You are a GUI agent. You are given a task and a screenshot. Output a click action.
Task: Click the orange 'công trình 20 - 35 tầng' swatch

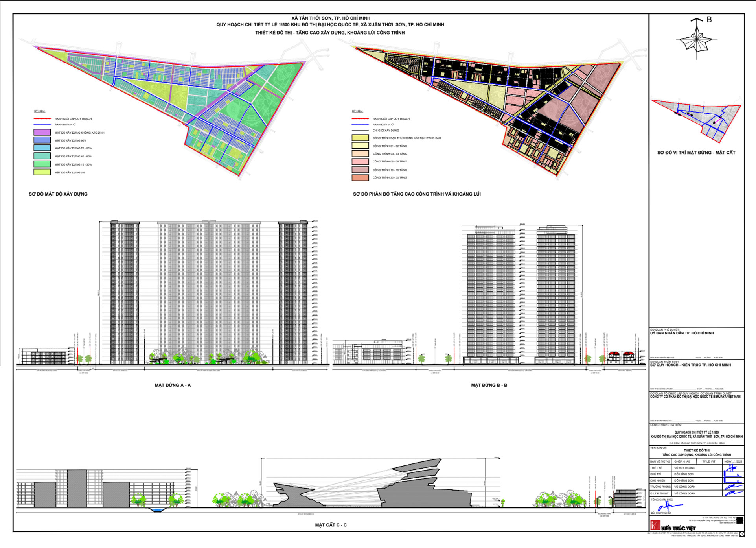[x=360, y=178]
